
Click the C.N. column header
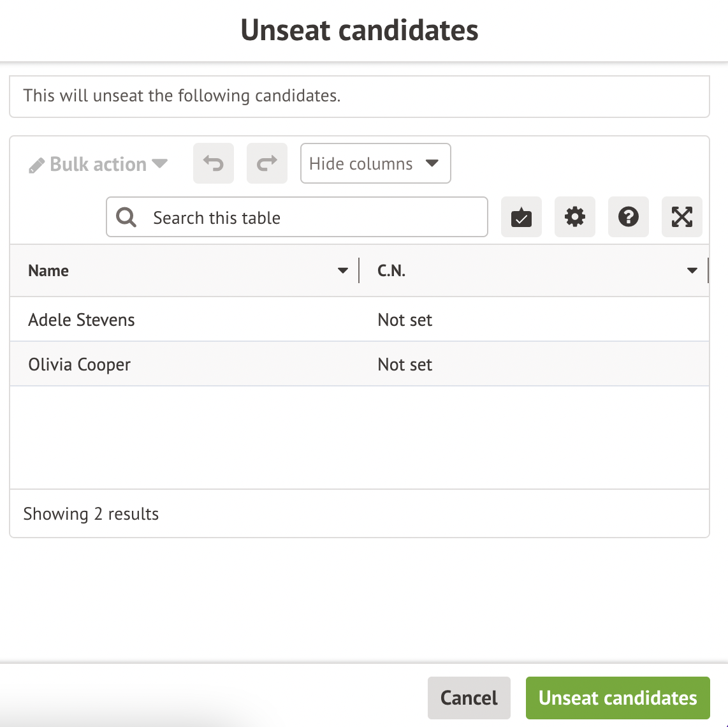(x=391, y=271)
